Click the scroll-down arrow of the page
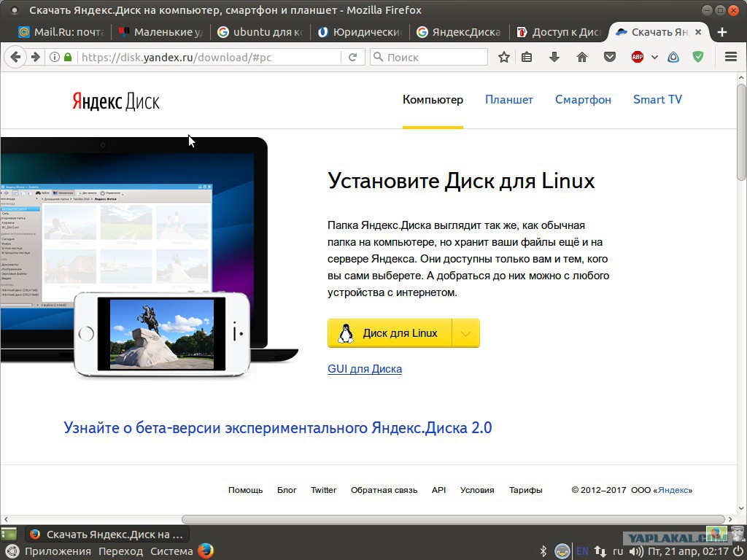747x560 pixels. point(742,508)
